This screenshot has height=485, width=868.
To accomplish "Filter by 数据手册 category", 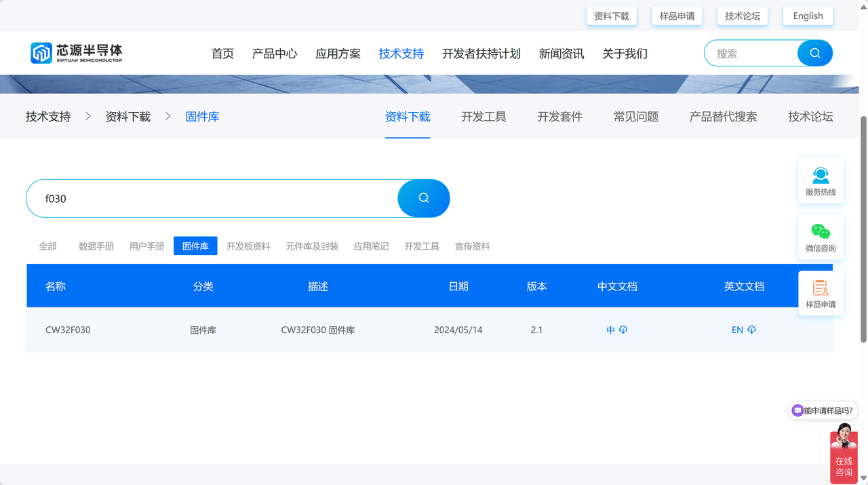I will click(96, 246).
